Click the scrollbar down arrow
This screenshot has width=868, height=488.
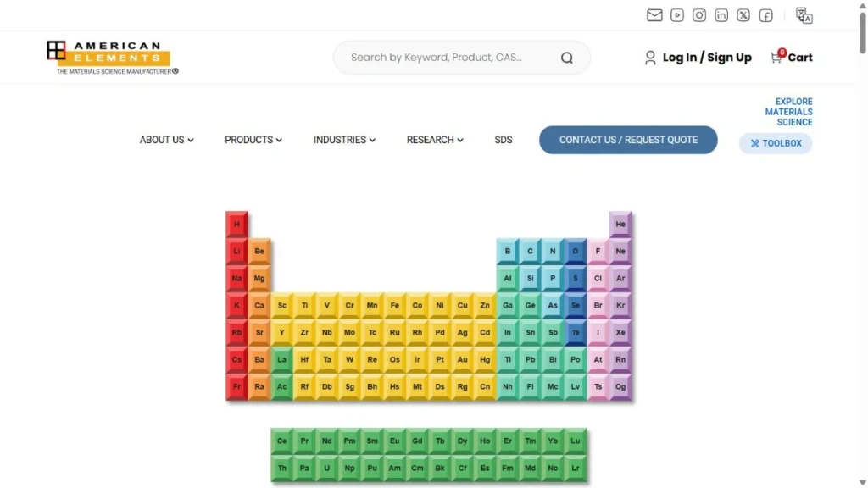862,482
